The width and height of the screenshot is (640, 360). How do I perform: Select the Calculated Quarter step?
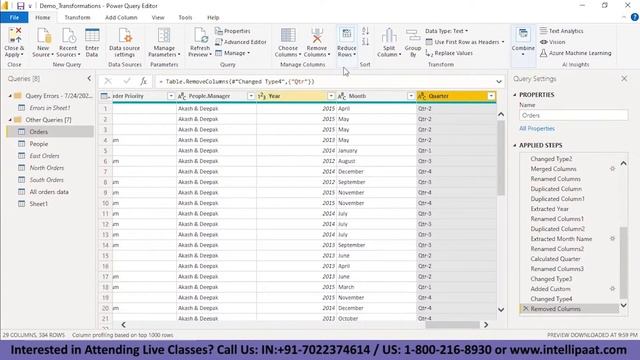555,259
